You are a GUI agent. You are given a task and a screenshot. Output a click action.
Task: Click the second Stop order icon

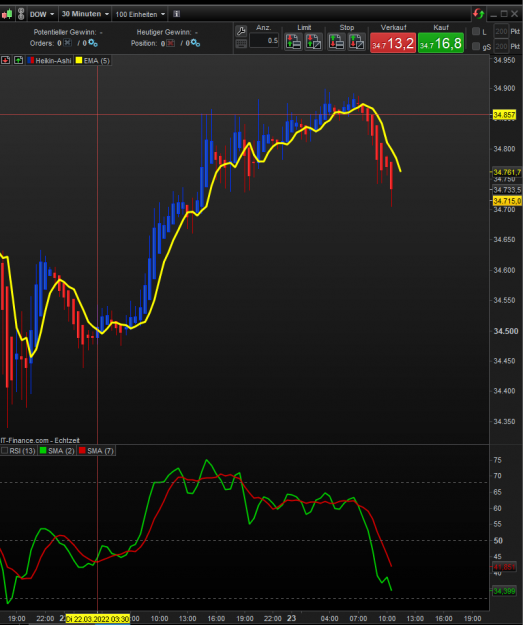[357, 42]
